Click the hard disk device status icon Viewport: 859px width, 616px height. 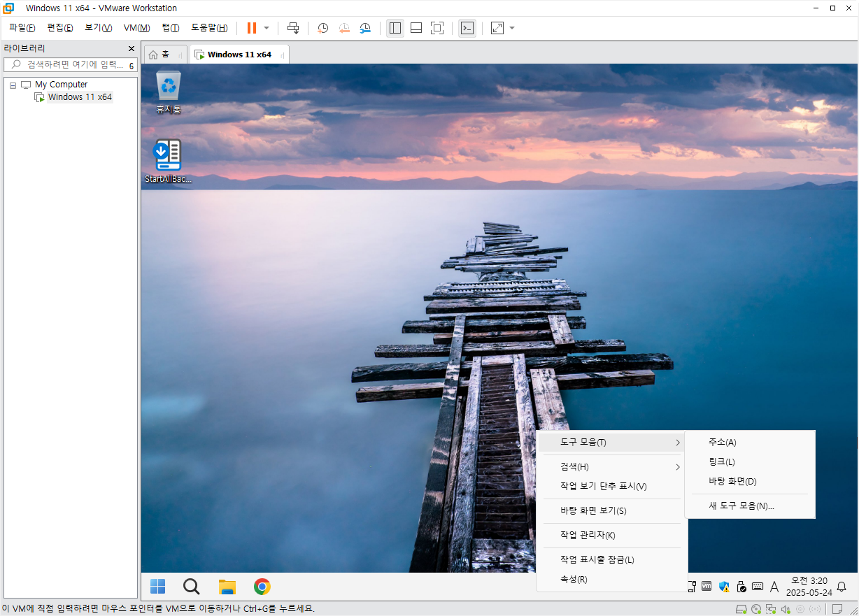pos(741,609)
